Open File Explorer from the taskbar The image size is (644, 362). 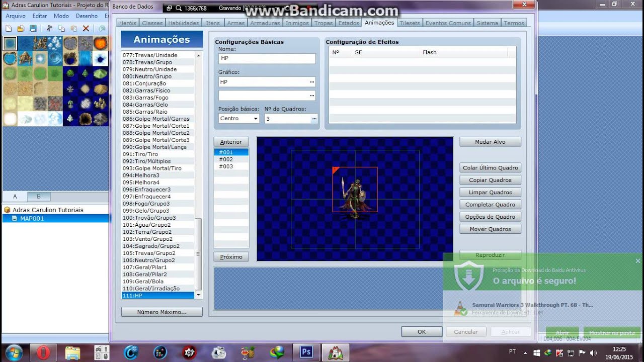click(72, 352)
